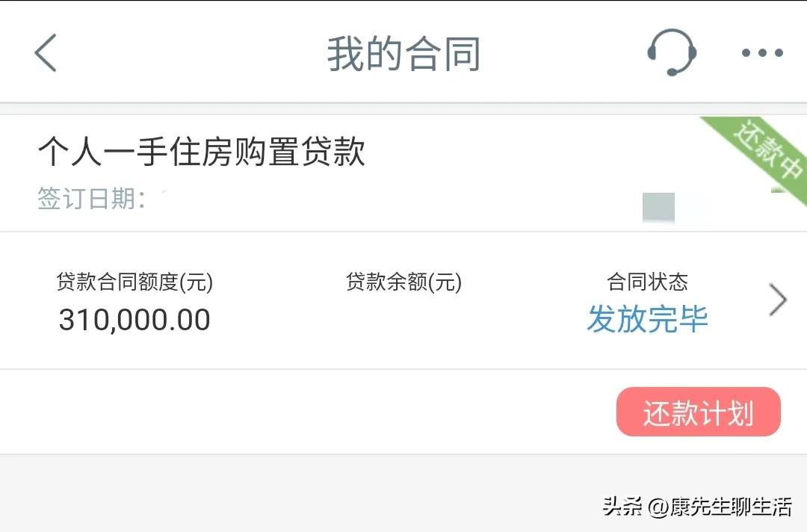Tap the customer service icon in the header

click(x=672, y=52)
